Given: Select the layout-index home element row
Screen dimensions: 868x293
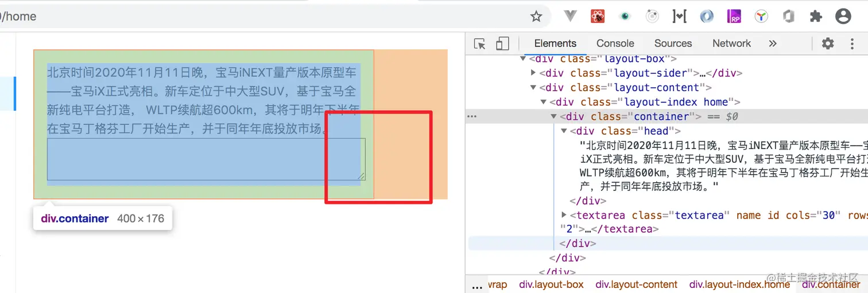Looking at the screenshot, I should point(645,102).
